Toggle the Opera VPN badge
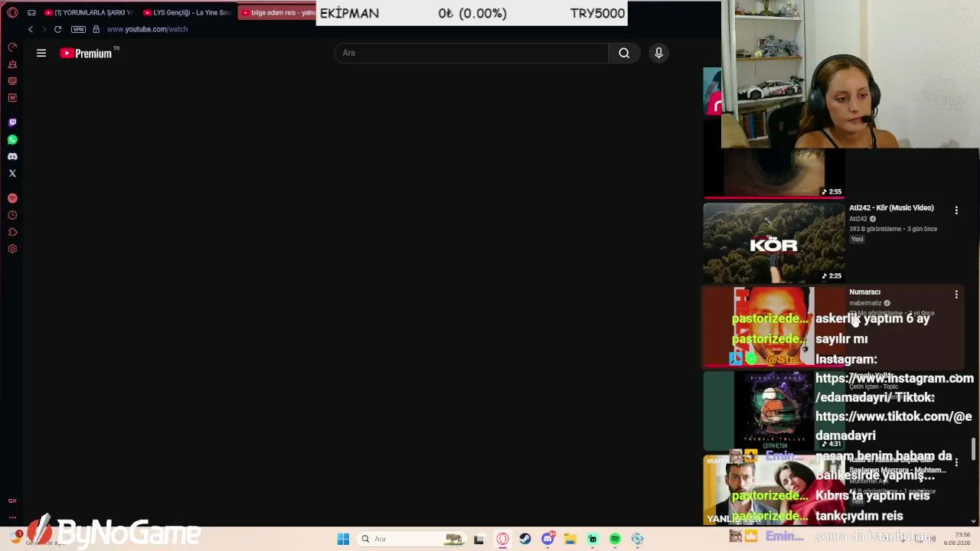Viewport: 980px width, 551px height. (x=78, y=29)
